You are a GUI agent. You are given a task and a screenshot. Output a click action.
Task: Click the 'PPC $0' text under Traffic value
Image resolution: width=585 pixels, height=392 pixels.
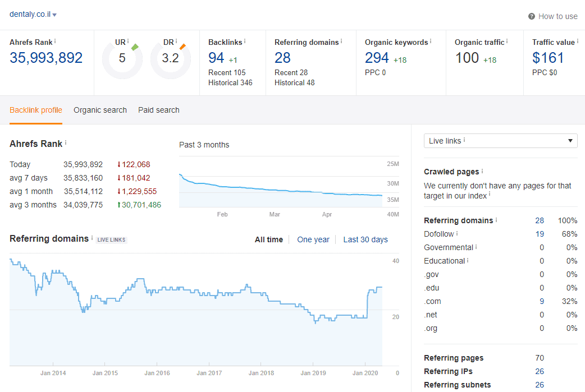(x=545, y=72)
